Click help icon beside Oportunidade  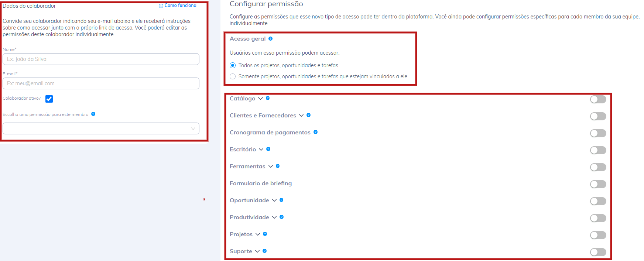[x=281, y=200]
